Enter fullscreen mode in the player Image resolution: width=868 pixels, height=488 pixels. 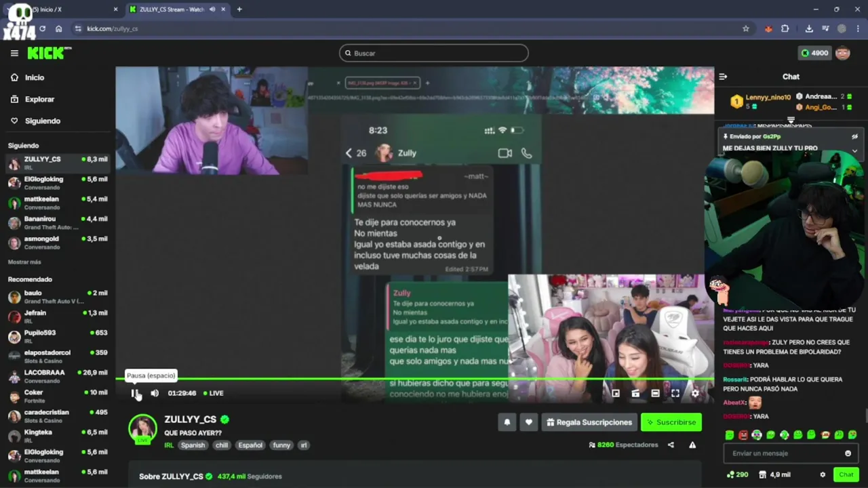click(x=675, y=393)
